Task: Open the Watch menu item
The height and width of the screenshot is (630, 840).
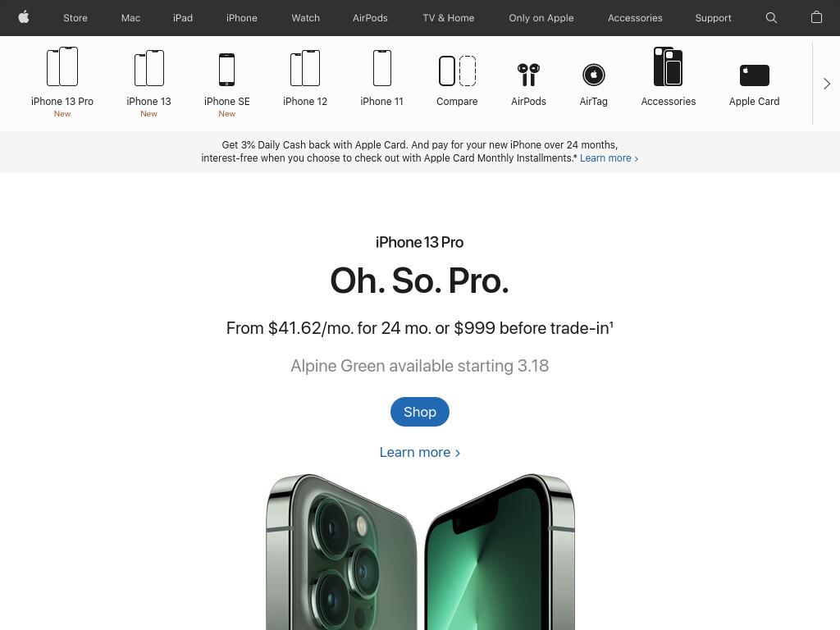Action: (x=305, y=18)
